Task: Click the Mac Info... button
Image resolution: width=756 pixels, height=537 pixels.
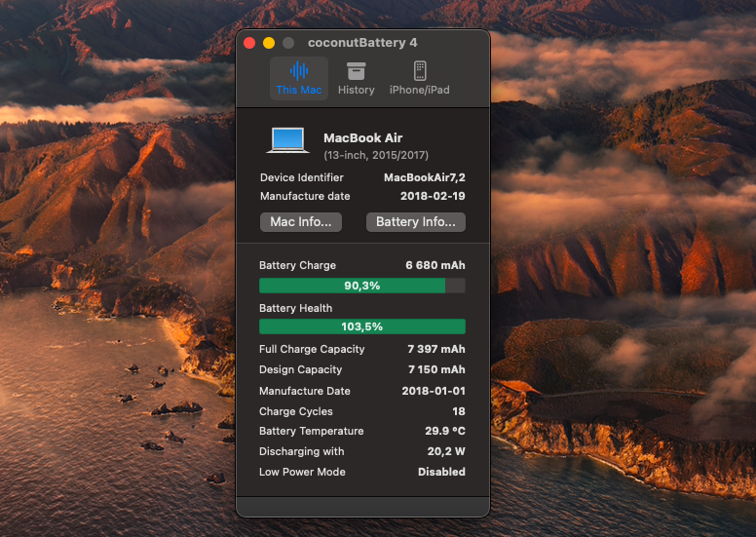Action: [x=301, y=222]
